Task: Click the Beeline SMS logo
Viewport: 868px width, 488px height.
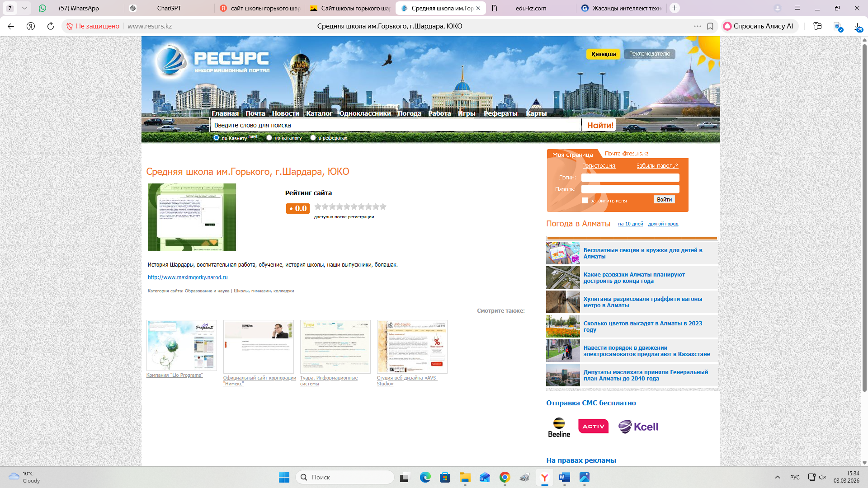Action: 559,427
